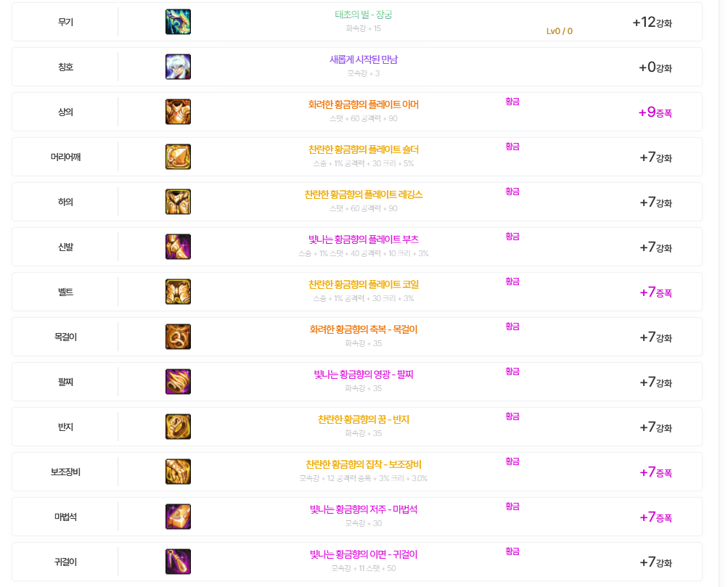This screenshot has height=587, width=728.
Task: Select the 보조장비 gauntlet icon
Action: [179, 472]
